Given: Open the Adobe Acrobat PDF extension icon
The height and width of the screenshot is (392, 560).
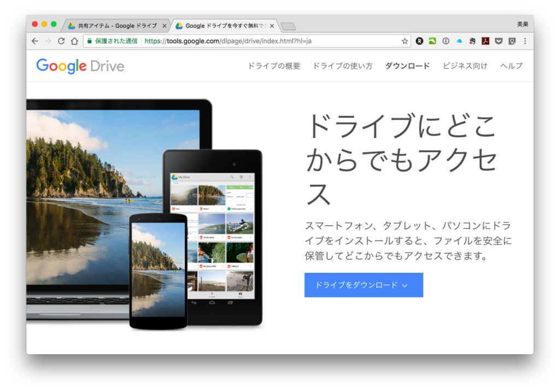Looking at the screenshot, I should [x=486, y=41].
